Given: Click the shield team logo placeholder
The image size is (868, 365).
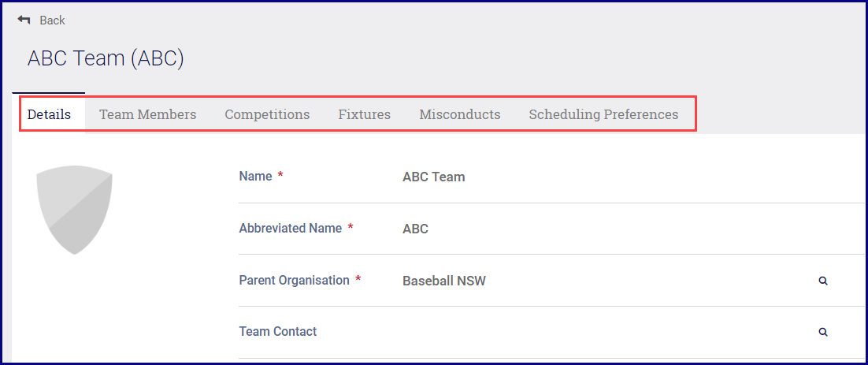Looking at the screenshot, I should coord(75,209).
